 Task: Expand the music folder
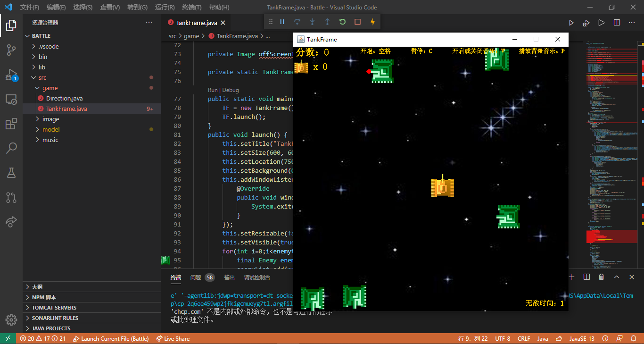92,140
